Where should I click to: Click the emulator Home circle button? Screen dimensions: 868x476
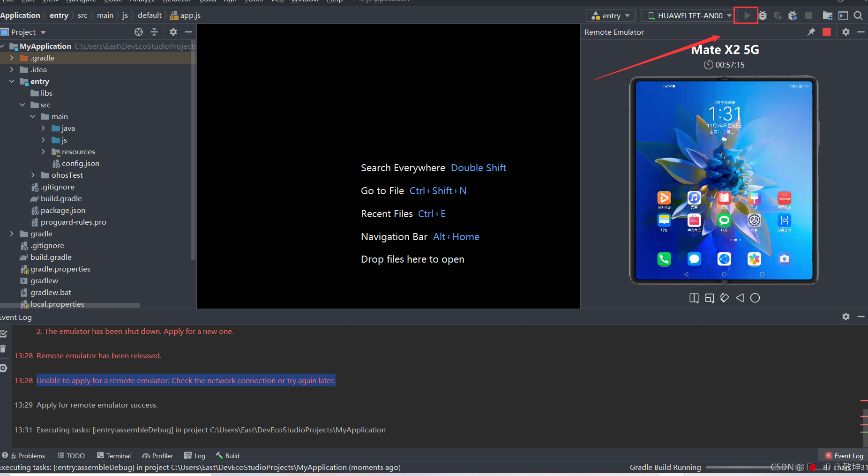click(x=755, y=298)
